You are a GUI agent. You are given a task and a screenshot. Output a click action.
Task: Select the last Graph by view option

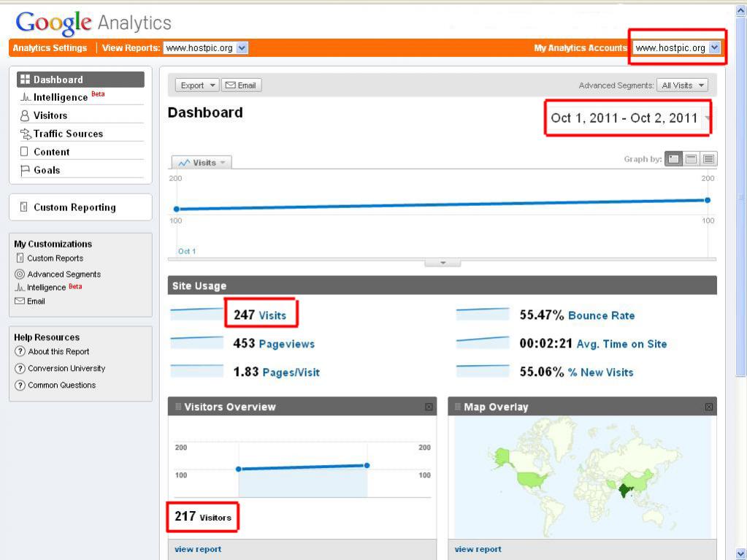point(708,159)
